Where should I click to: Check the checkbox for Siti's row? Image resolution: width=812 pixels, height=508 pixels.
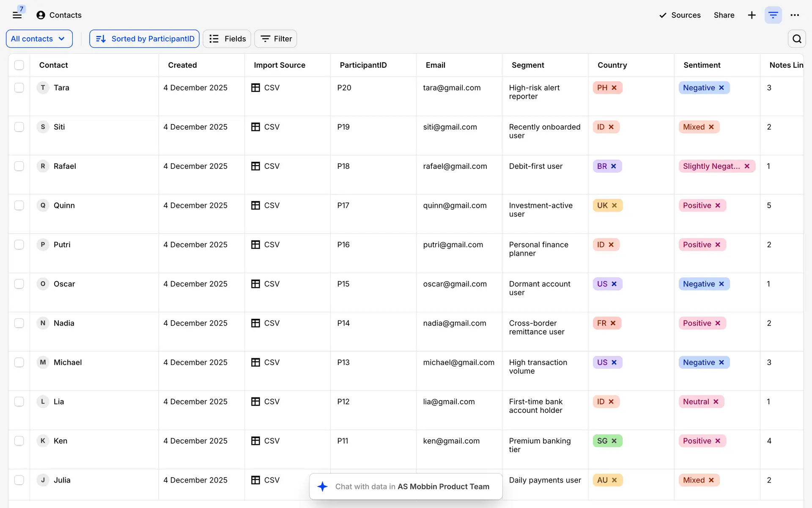[19, 127]
